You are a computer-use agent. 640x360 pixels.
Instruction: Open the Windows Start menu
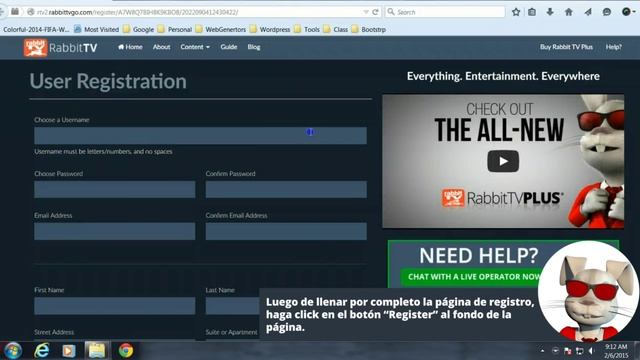click(13, 351)
